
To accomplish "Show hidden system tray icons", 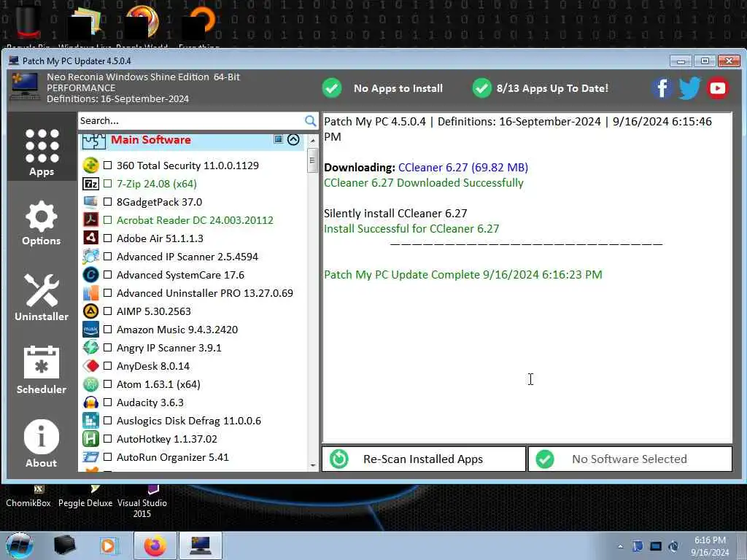I will pyautogui.click(x=620, y=546).
